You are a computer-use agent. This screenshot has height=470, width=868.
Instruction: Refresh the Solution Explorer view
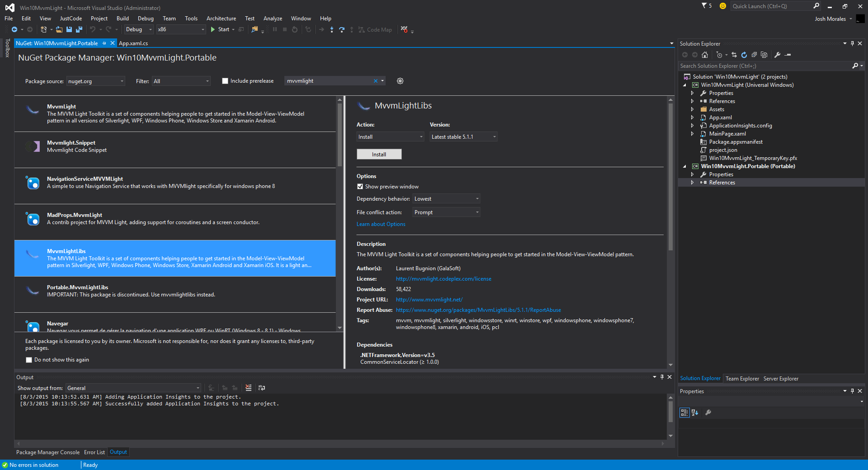744,55
